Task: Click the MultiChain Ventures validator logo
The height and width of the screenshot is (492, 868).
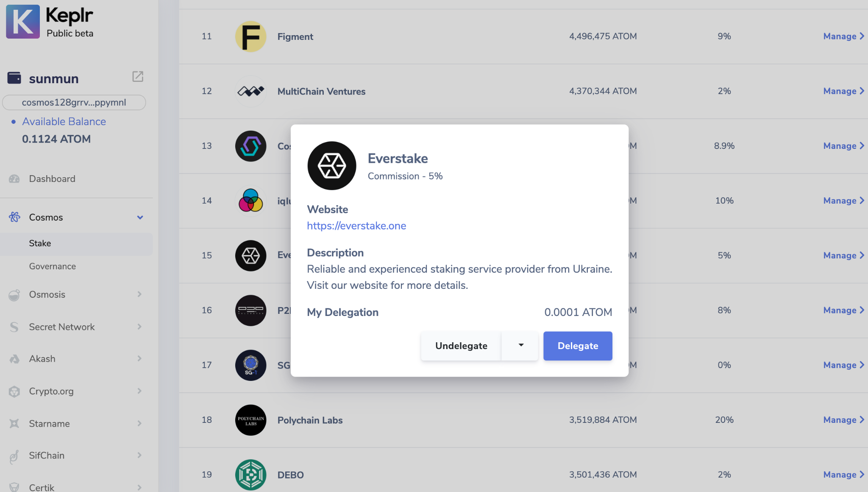Action: [250, 91]
